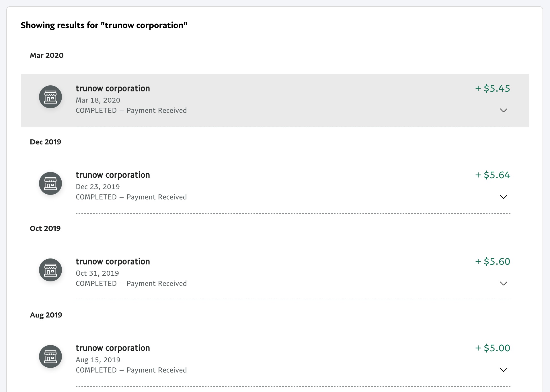Click the + $5.60 amount
This screenshot has width=550, height=392.
(492, 262)
